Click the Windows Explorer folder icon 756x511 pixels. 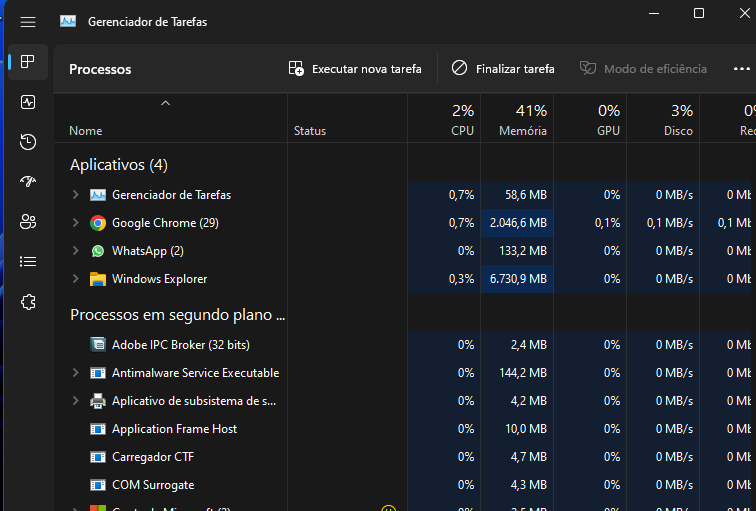(98, 279)
